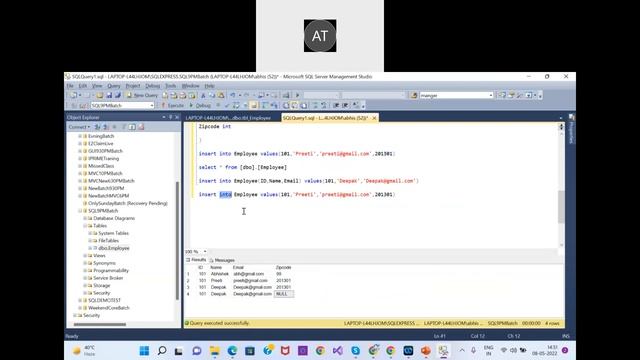Click the NULL cell in results row 4
The width and height of the screenshot is (640, 360).
tap(284, 294)
